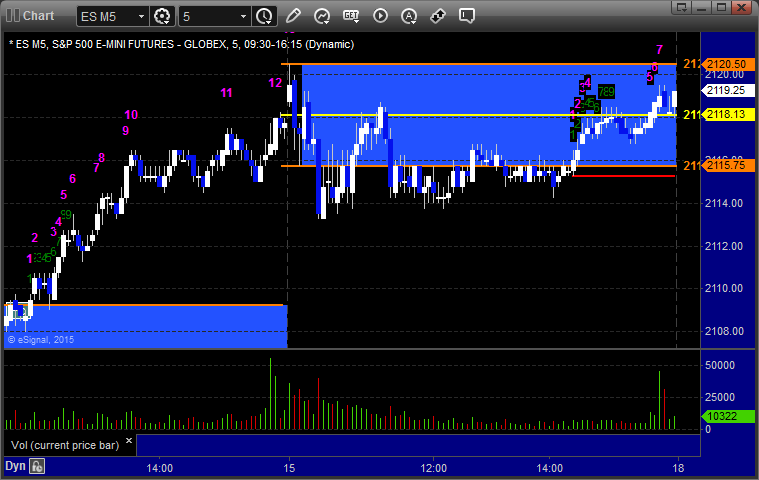Click the 25000 volume axis label
The height and width of the screenshot is (480, 759).
pyautogui.click(x=720, y=397)
